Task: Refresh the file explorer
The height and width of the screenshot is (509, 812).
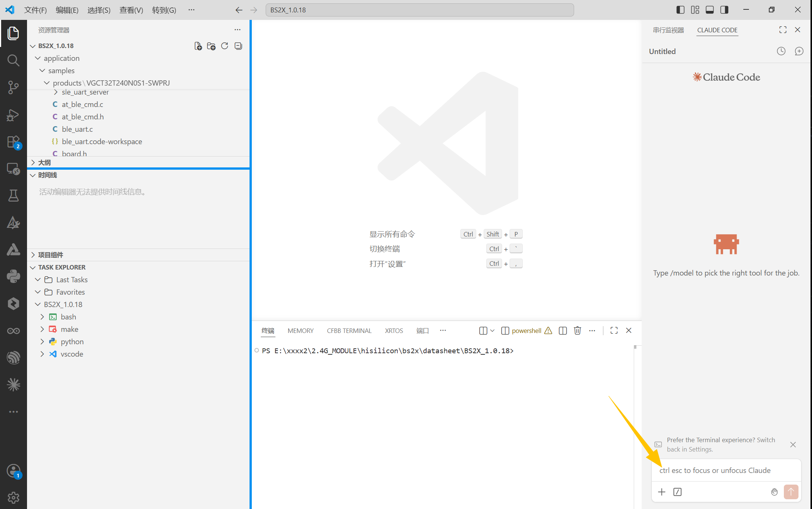Action: (225, 46)
